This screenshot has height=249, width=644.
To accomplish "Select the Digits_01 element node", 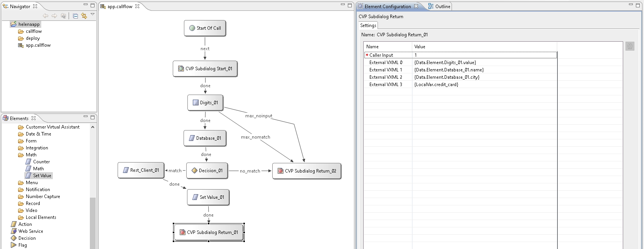I will tap(205, 103).
